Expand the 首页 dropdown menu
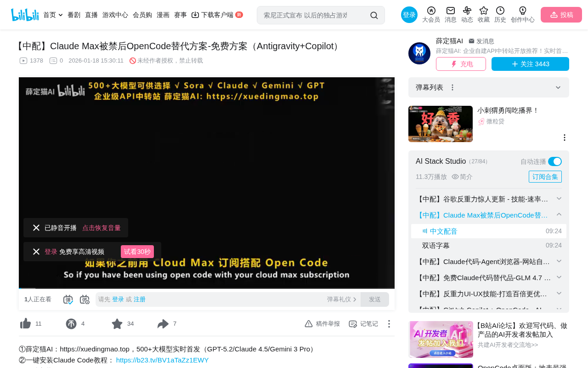The width and height of the screenshot is (588, 368). [x=61, y=15]
